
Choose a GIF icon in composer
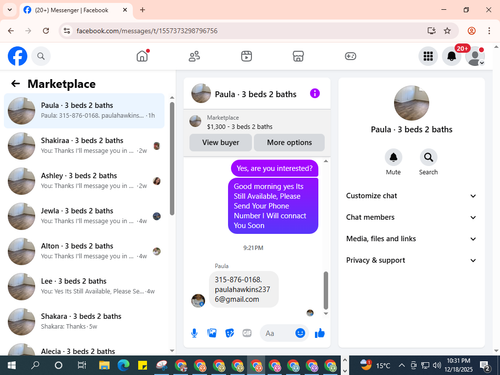pyautogui.click(x=247, y=333)
